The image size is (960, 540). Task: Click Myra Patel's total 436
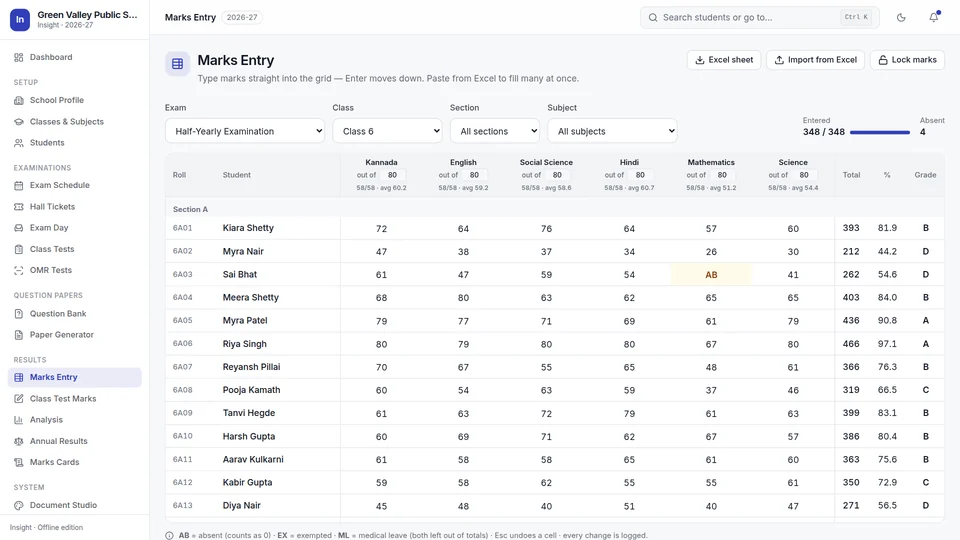[851, 320]
